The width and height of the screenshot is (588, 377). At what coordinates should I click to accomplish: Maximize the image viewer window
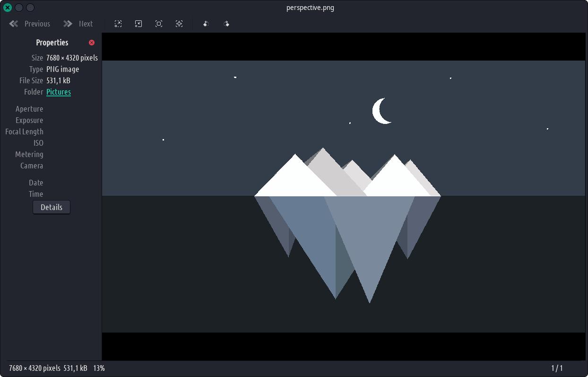(x=30, y=8)
